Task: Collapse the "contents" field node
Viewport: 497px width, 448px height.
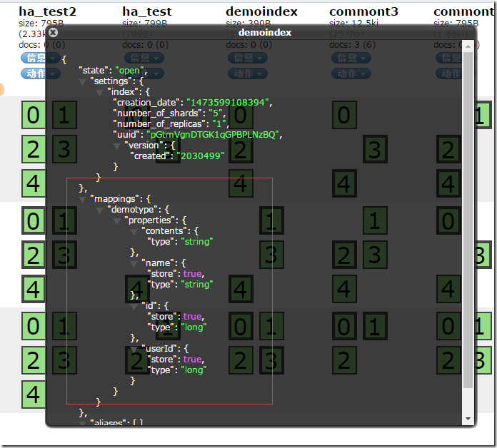Action: pyautogui.click(x=134, y=232)
